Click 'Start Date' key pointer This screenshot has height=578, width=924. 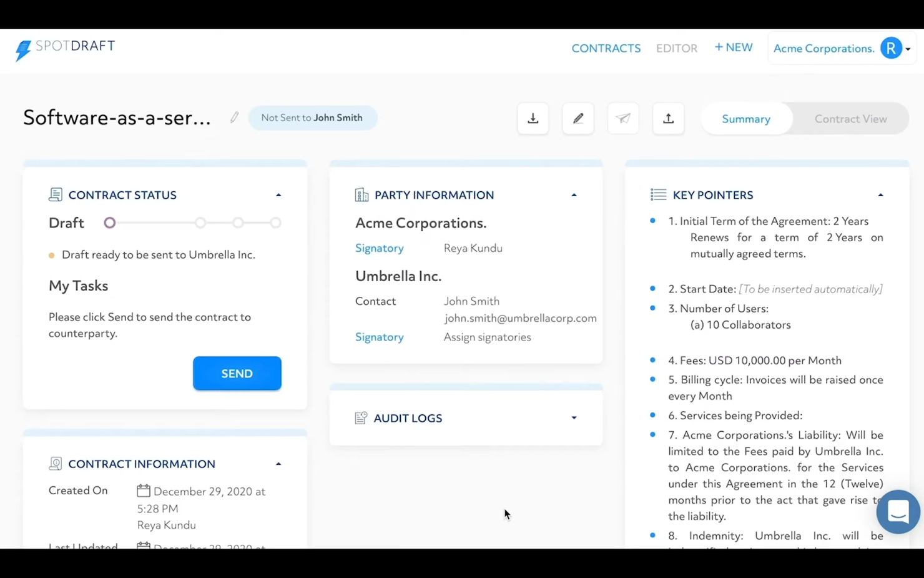(x=775, y=289)
